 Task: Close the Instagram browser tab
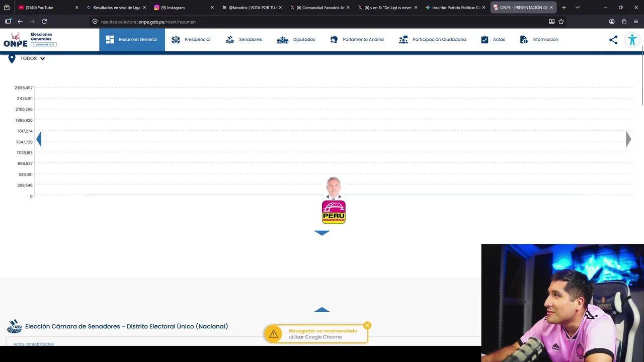[212, 8]
